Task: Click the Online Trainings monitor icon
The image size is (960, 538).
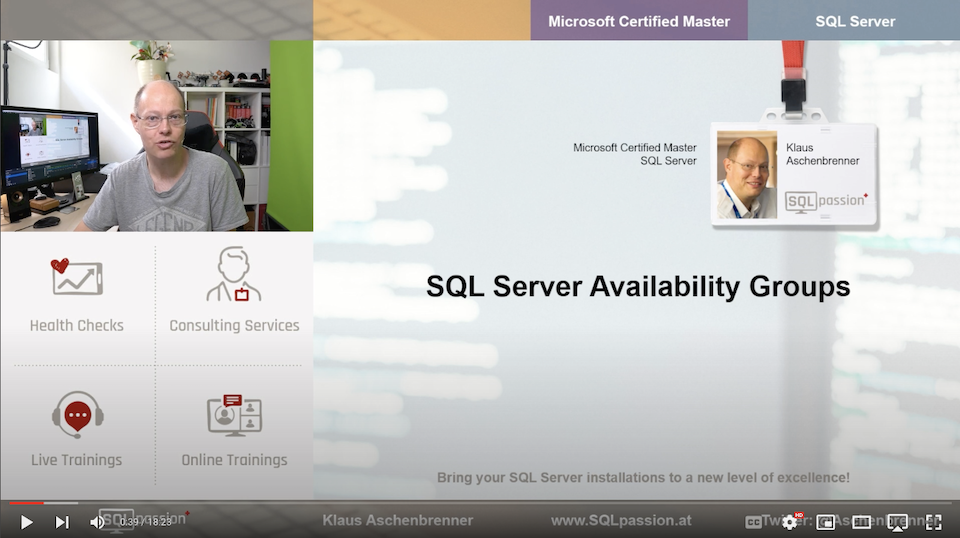Action: click(234, 416)
